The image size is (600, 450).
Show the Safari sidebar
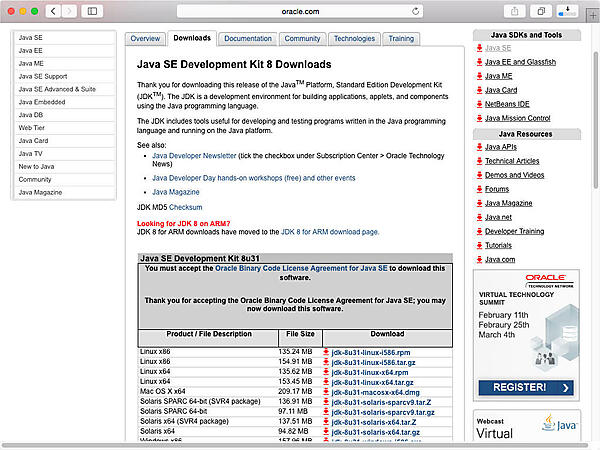(x=93, y=11)
